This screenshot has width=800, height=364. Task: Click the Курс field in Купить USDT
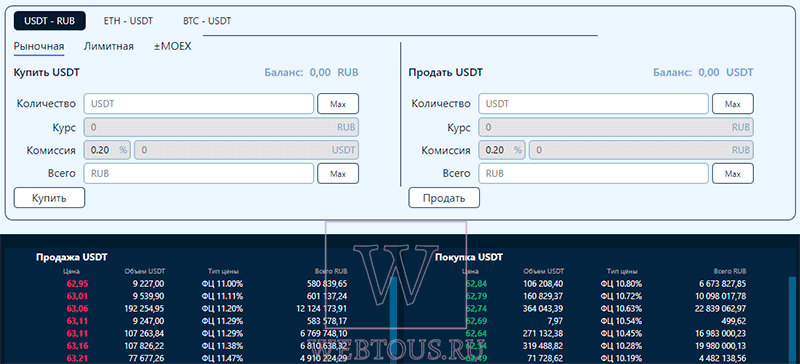221,127
